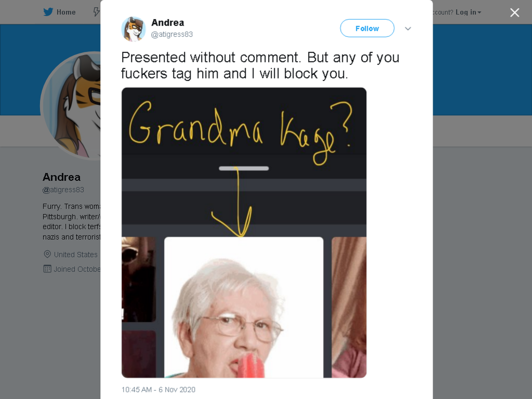The height and width of the screenshot is (399, 532).
Task: Click the United States location text
Action: pos(75,255)
